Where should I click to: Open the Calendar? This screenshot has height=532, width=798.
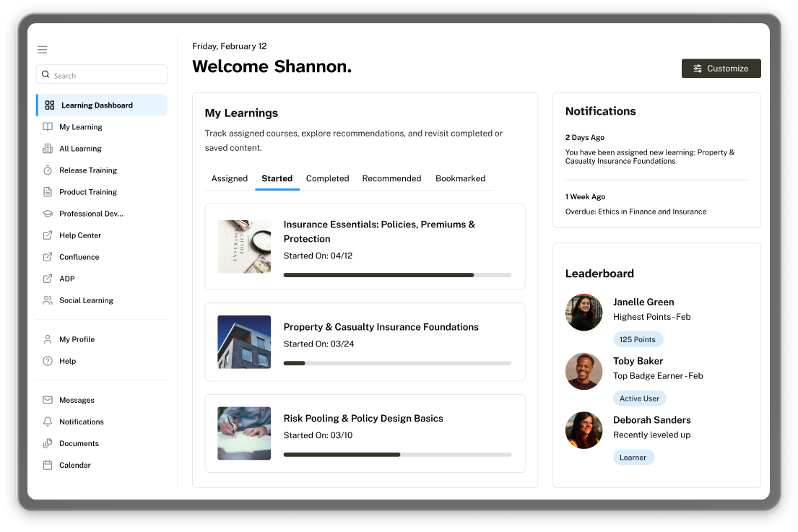(74, 464)
